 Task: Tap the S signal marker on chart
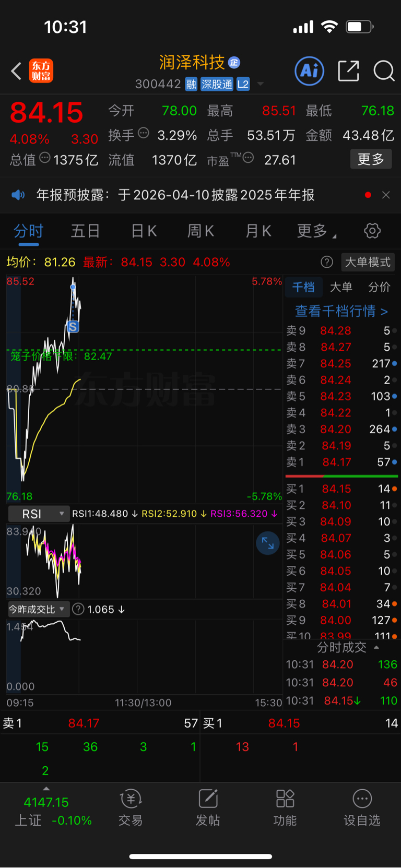coord(73,327)
